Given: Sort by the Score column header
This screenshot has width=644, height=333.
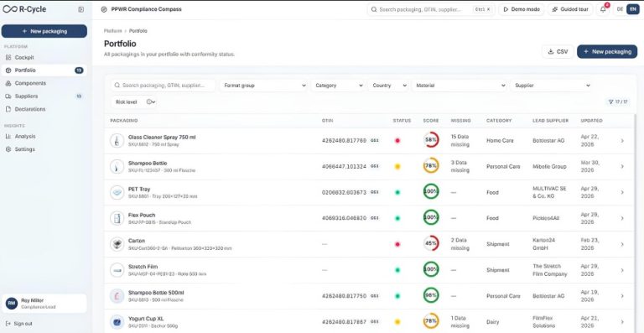Looking at the screenshot, I should tap(431, 121).
